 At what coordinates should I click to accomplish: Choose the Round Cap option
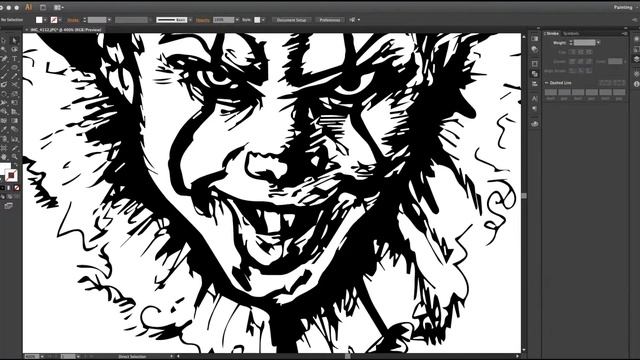580,52
